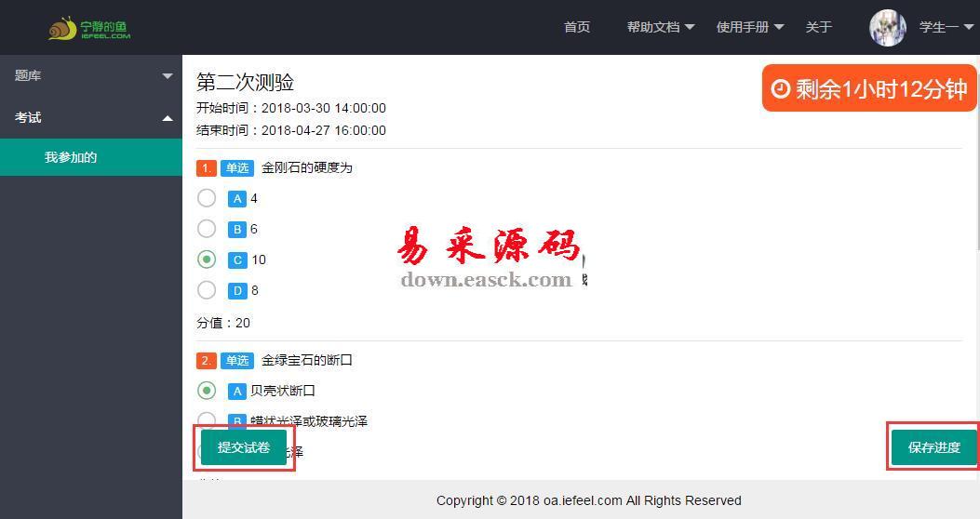Open the 使用手册 dropdown
The height and width of the screenshot is (519, 980).
point(750,27)
